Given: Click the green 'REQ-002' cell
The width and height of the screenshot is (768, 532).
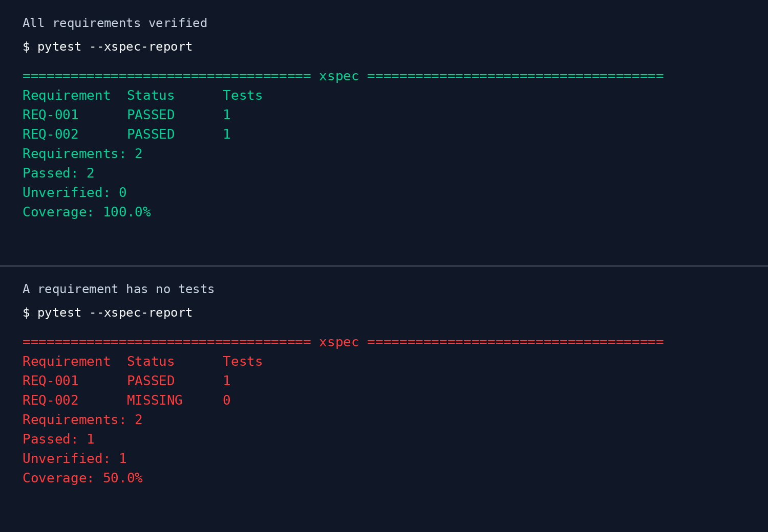Looking at the screenshot, I should click(51, 135).
